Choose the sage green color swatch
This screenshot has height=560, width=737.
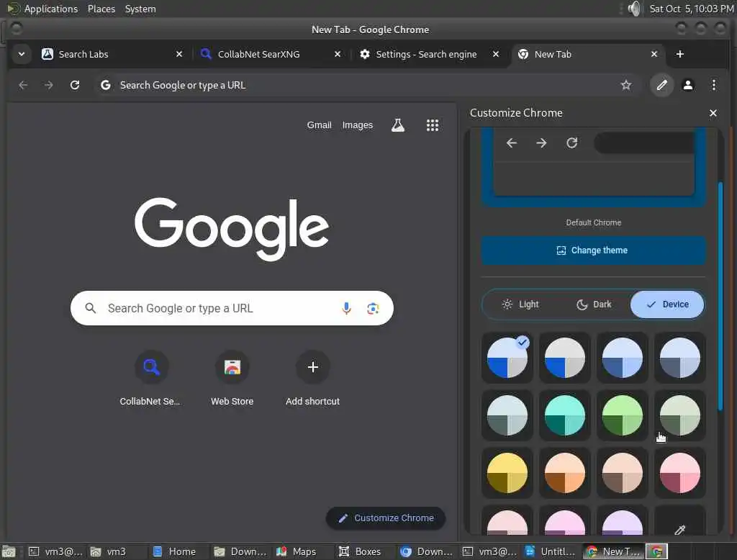(679, 415)
